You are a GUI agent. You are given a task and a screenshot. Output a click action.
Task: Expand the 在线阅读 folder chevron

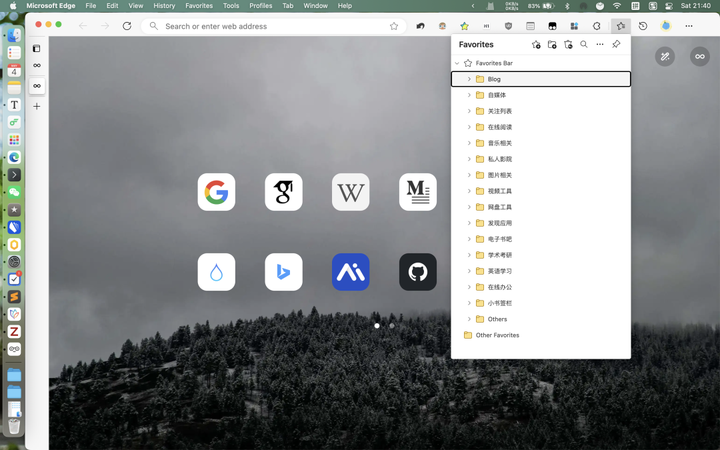[x=469, y=127]
